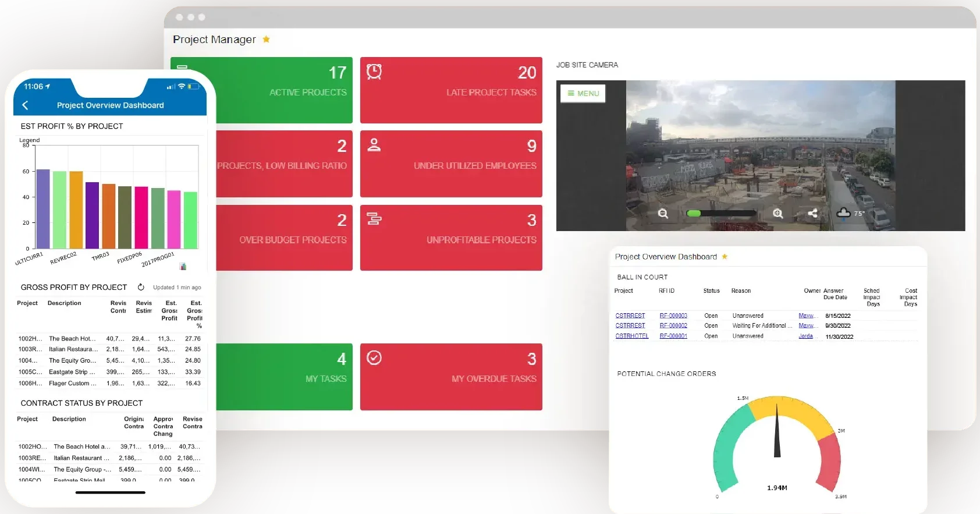The width and height of the screenshot is (980, 514).
Task: Tap the 33.39 profit percentage value
Action: 193,372
